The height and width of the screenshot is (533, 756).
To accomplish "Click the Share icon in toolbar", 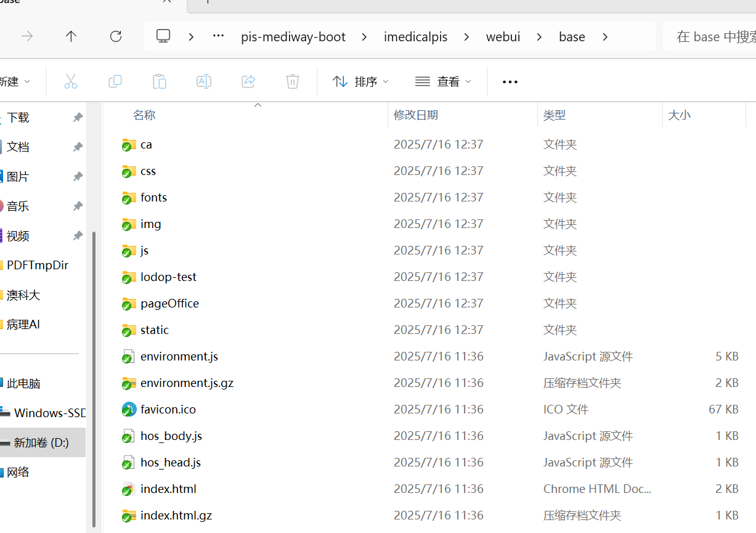I will click(x=248, y=81).
